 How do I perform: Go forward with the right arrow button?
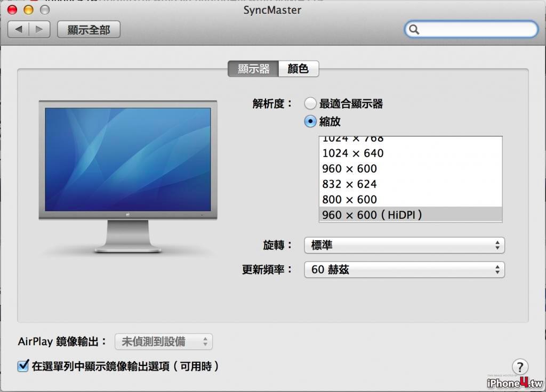tap(39, 29)
